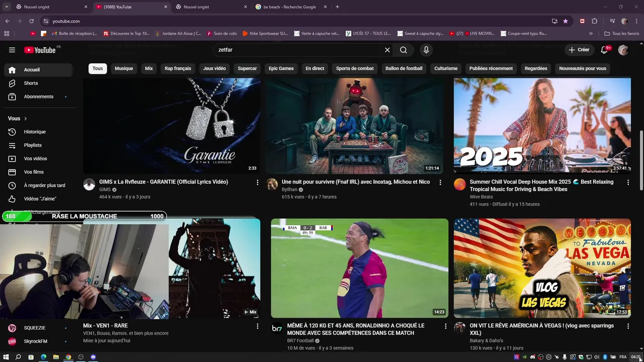Open SkyrockFM subscription channel

(x=38, y=341)
